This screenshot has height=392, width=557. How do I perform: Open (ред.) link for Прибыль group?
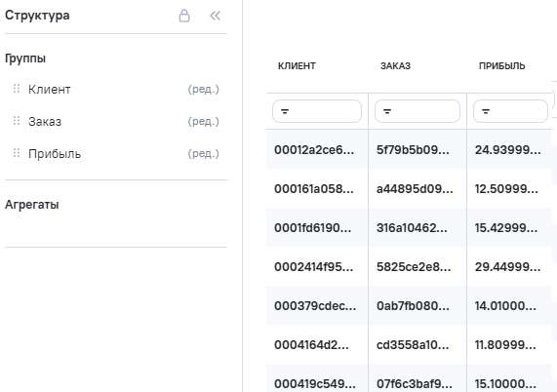(204, 154)
